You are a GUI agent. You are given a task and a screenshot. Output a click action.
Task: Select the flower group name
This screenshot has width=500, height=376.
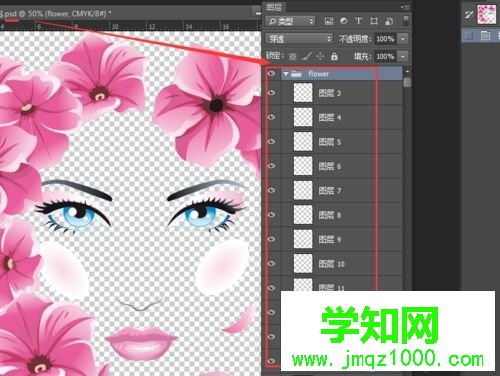[x=319, y=74]
